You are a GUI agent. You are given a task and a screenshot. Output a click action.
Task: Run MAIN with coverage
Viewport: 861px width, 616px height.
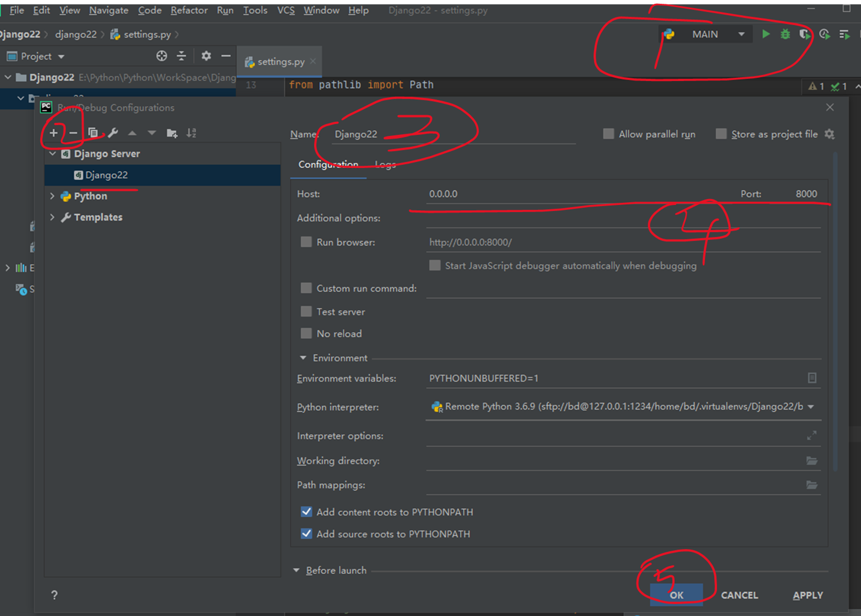click(x=805, y=34)
